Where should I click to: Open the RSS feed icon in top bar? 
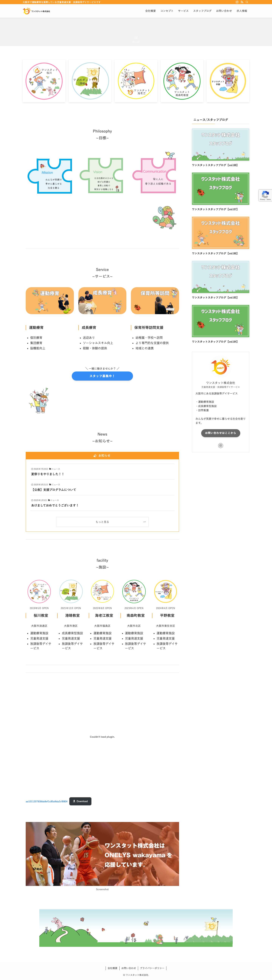click(242, 2)
